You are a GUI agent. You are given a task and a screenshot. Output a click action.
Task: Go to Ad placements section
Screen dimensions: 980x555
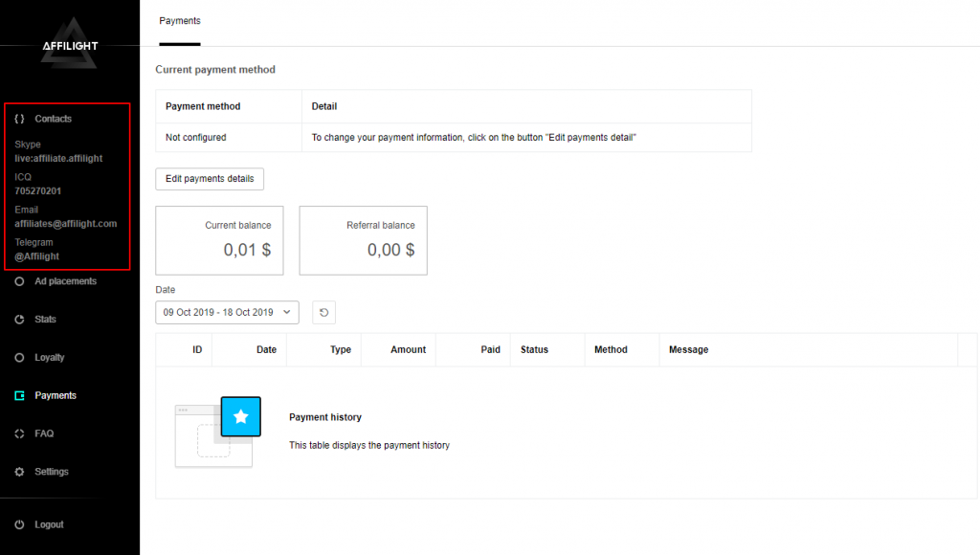click(x=66, y=281)
